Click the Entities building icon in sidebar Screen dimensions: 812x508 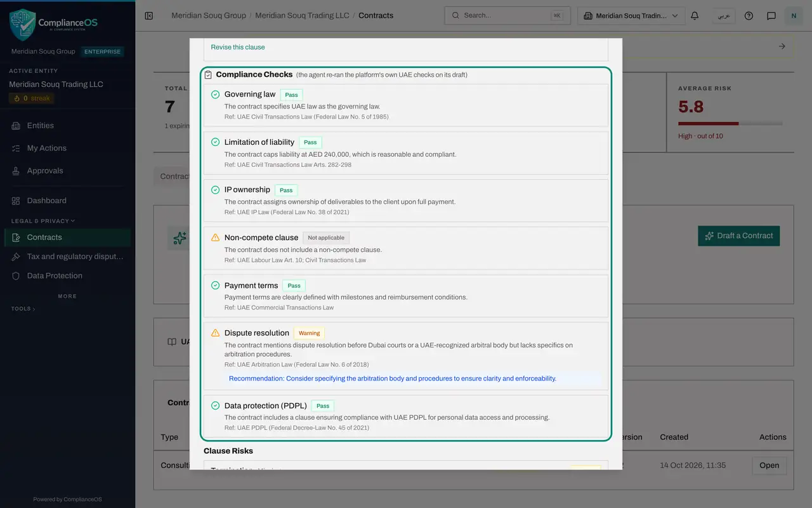[x=16, y=126]
